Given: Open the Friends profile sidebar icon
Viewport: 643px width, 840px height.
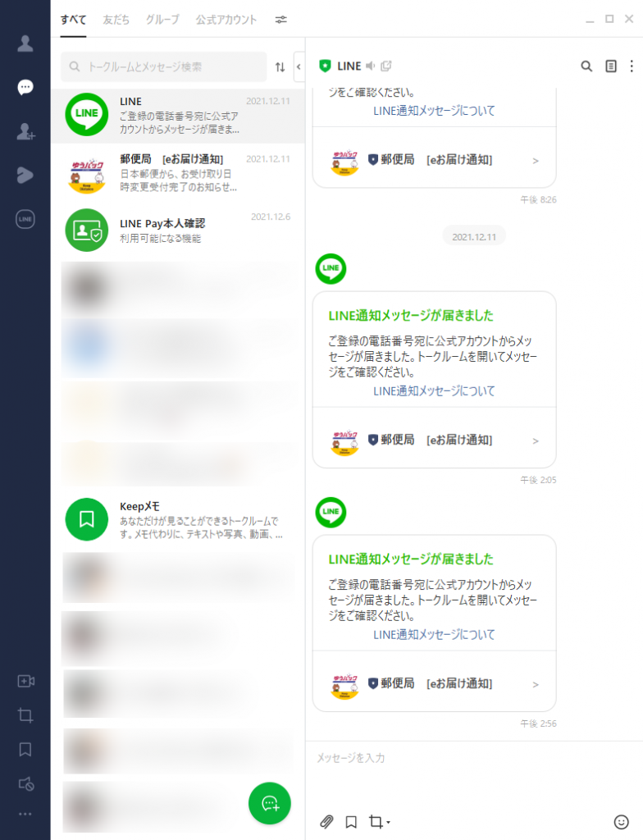Looking at the screenshot, I should point(25,43).
